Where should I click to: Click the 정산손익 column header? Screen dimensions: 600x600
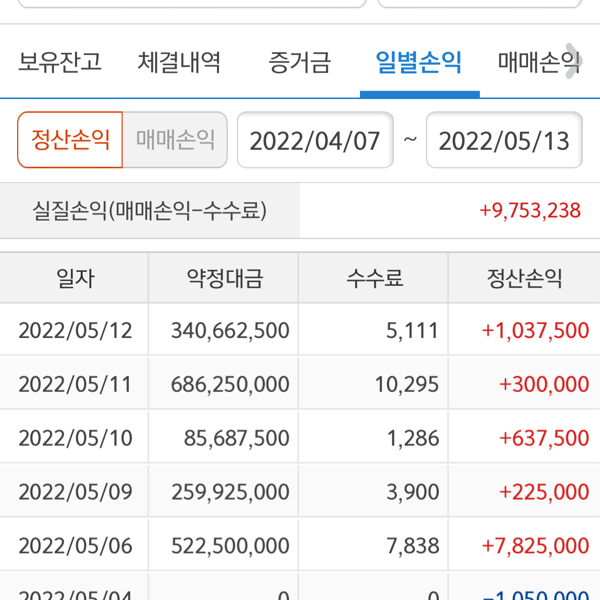click(x=524, y=279)
